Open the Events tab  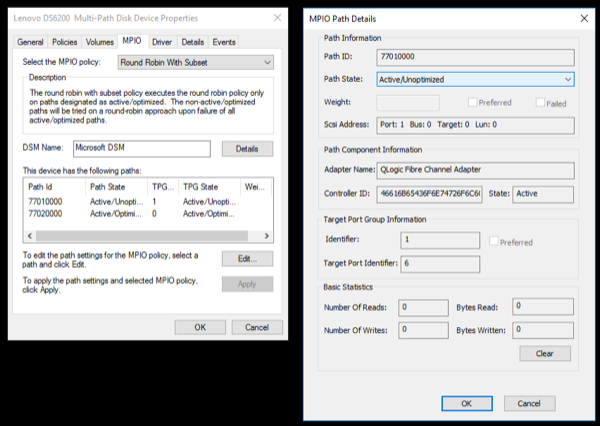(224, 42)
